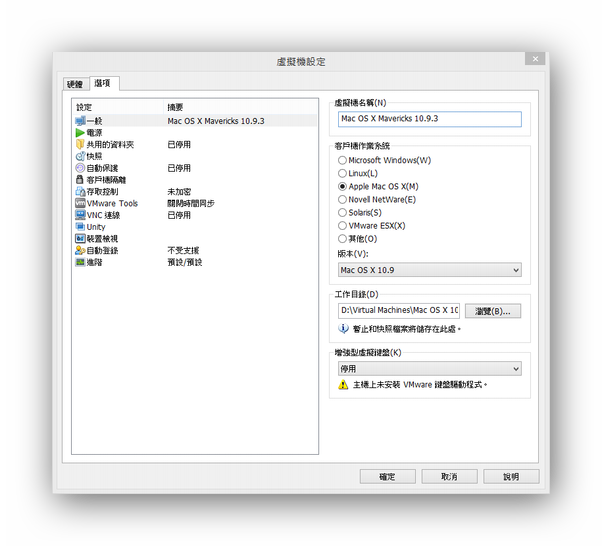Select the VMware Tools icon
This screenshot has width=602, height=546.
point(80,203)
